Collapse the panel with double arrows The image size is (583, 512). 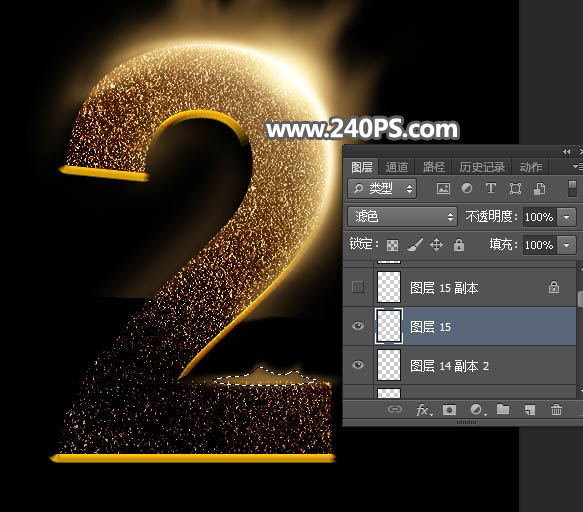(566, 152)
